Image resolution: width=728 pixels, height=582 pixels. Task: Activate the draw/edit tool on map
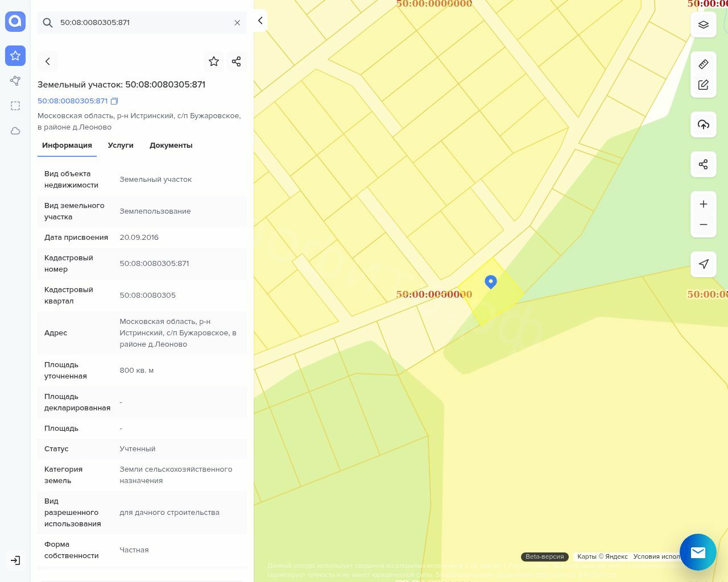(x=703, y=85)
